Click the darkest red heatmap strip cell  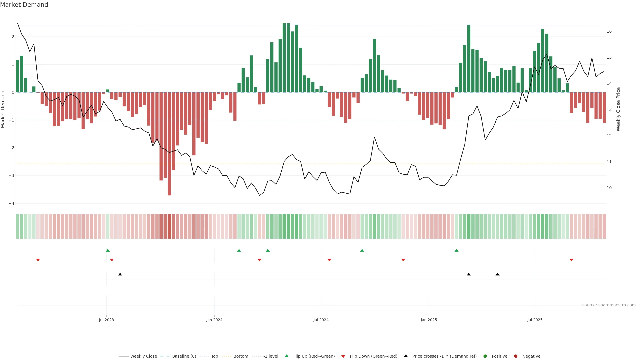pos(169,226)
